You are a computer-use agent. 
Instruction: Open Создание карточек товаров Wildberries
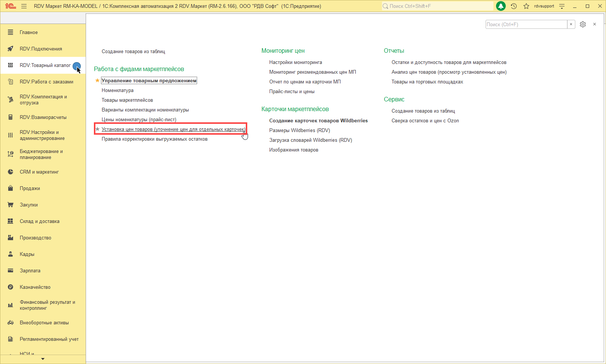[x=318, y=120]
